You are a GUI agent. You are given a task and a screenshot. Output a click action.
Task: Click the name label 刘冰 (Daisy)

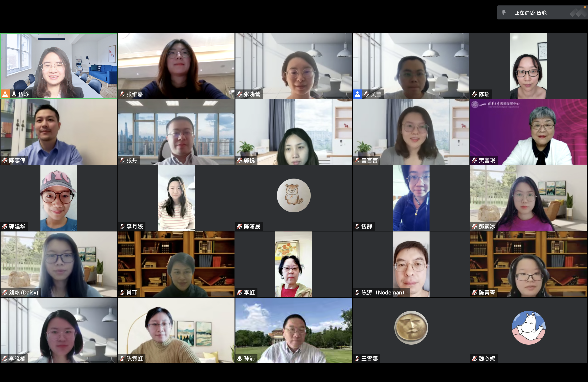click(x=24, y=293)
